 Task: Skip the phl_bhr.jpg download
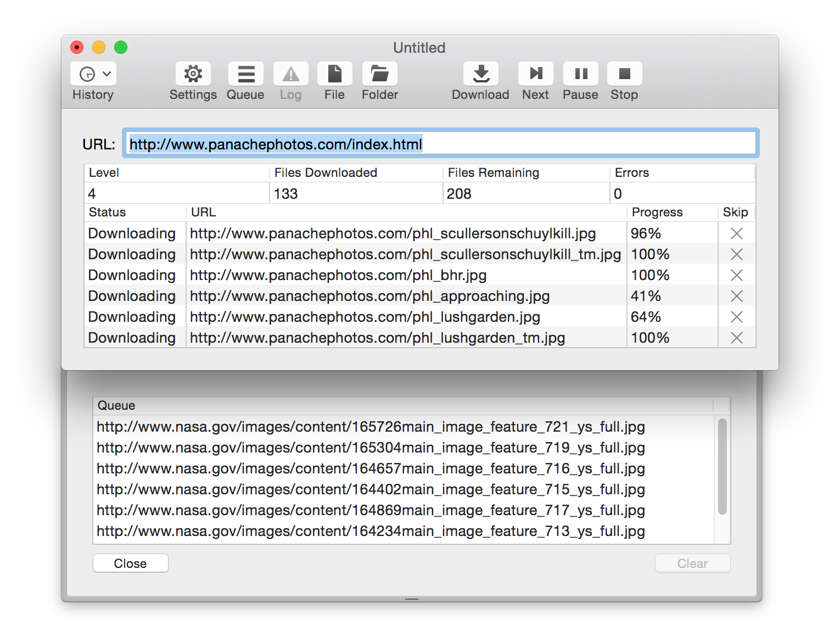point(736,275)
